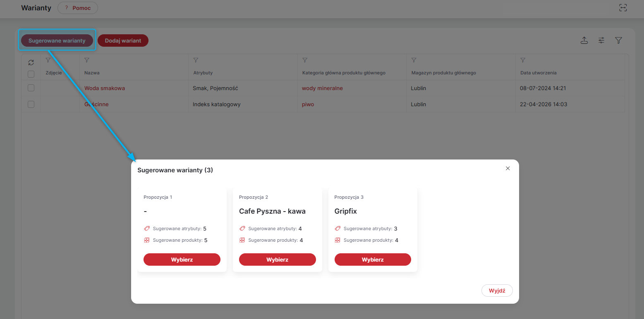This screenshot has width=644, height=319.
Task: Click the Wyjdź button
Action: click(x=497, y=290)
